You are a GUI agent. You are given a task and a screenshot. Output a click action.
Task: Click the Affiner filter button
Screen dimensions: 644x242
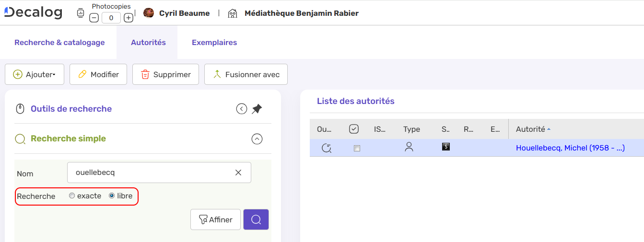[x=215, y=219]
